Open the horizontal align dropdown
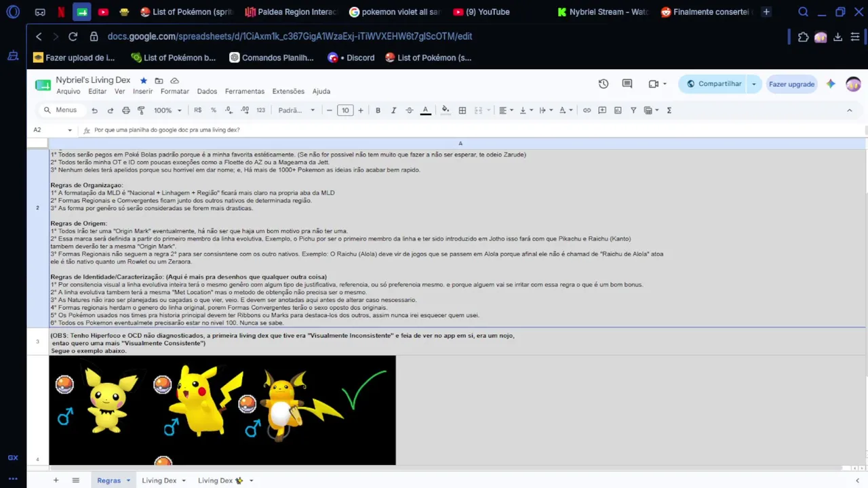 coord(505,110)
